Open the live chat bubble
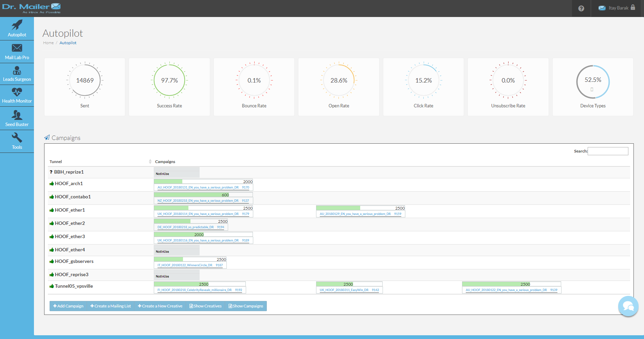 click(628, 306)
